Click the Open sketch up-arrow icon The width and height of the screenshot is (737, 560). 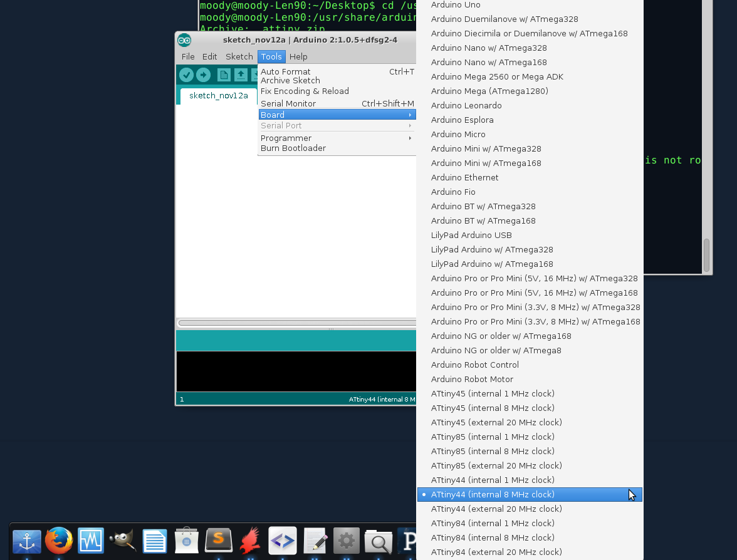click(241, 75)
